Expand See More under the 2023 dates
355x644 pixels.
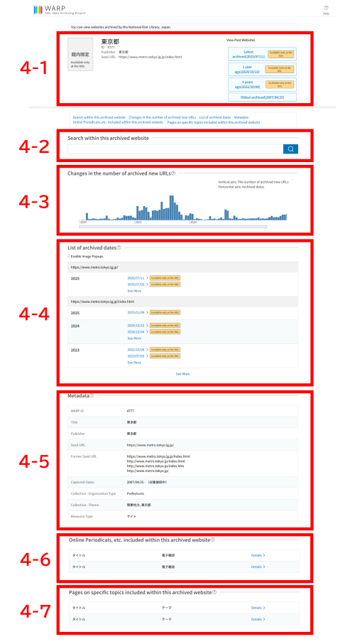pos(134,363)
